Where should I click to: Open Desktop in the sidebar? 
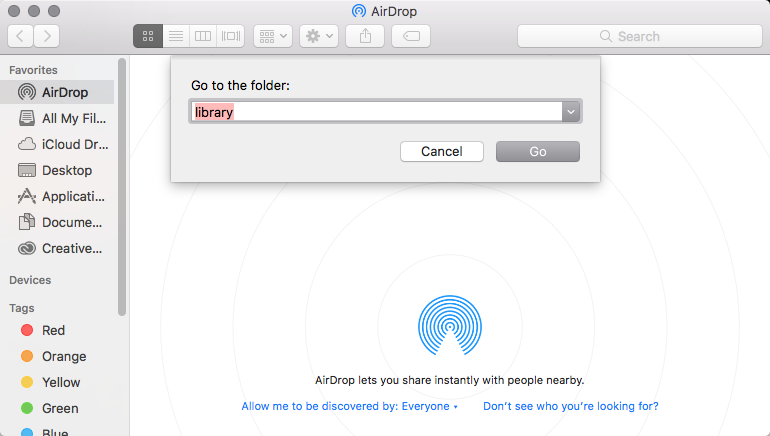tap(57, 170)
